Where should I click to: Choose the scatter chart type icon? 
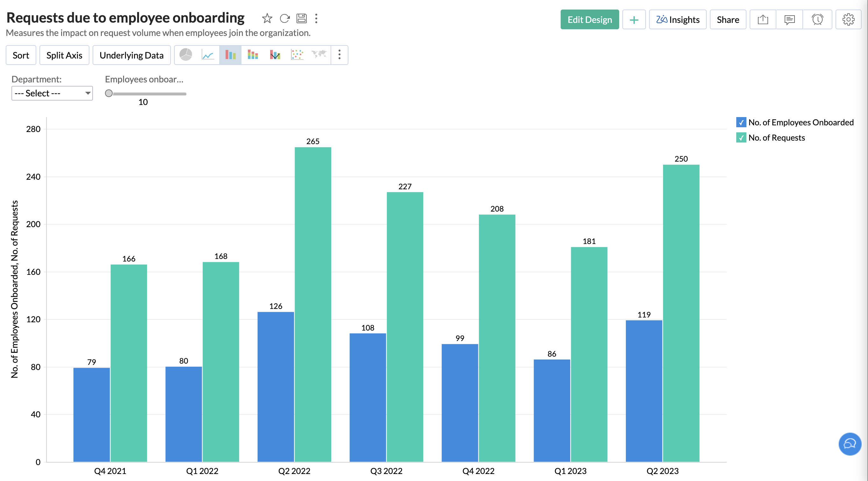tap(297, 55)
